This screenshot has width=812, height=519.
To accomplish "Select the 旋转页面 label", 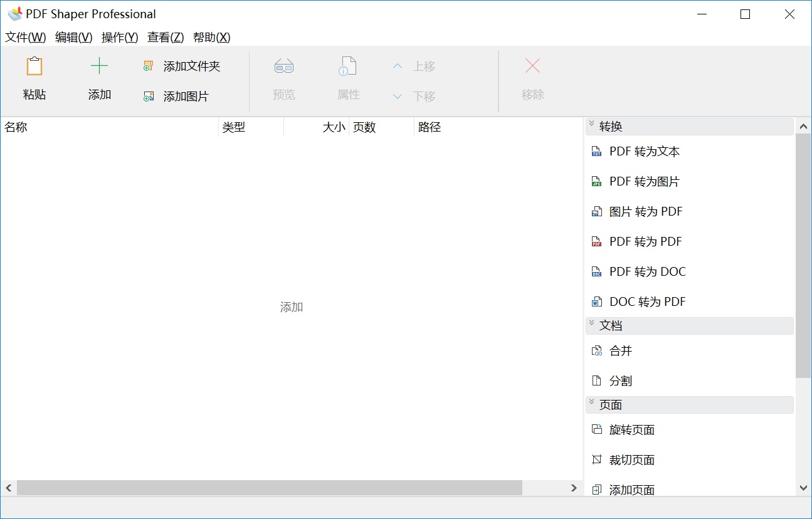I will click(632, 429).
